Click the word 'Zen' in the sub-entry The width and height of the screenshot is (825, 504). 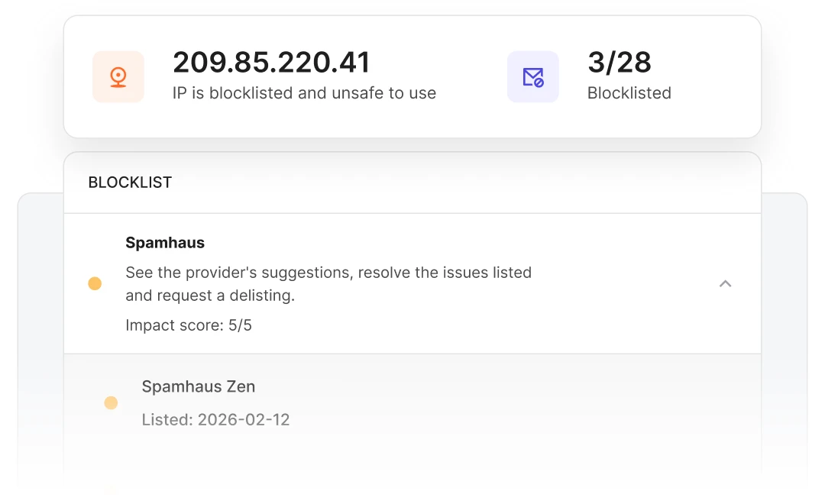[241, 386]
